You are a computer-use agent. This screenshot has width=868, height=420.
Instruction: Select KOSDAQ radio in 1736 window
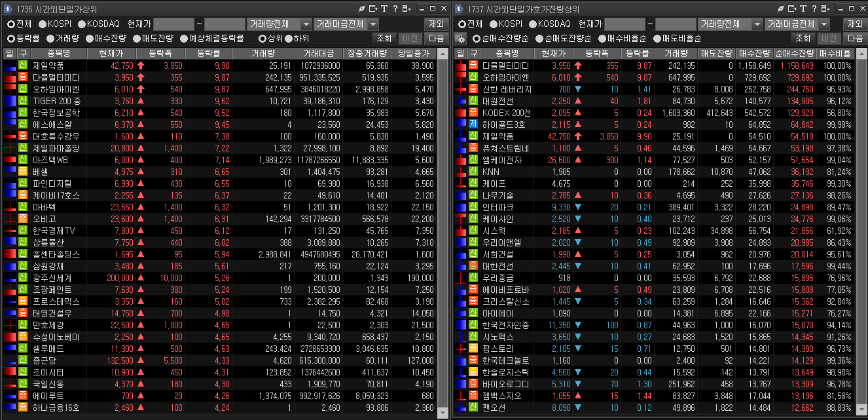click(81, 24)
